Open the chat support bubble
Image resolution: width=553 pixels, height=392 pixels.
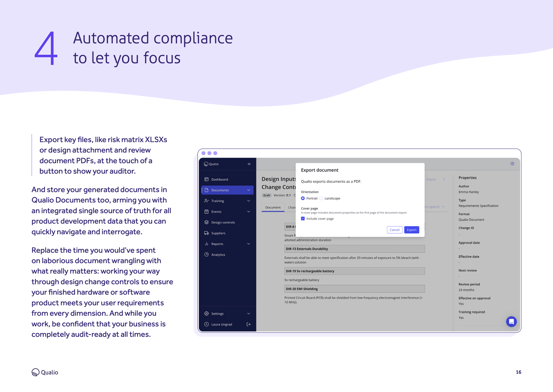[511, 321]
